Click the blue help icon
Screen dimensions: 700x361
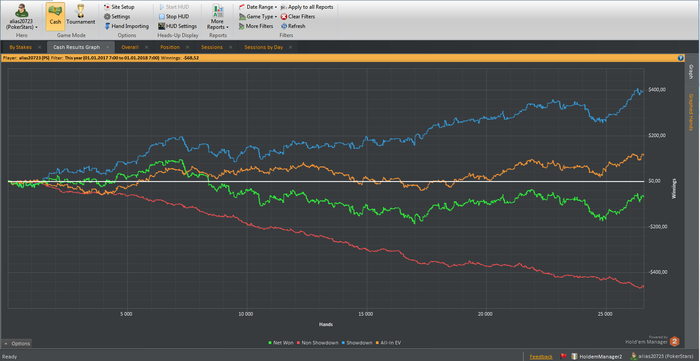pos(681,58)
